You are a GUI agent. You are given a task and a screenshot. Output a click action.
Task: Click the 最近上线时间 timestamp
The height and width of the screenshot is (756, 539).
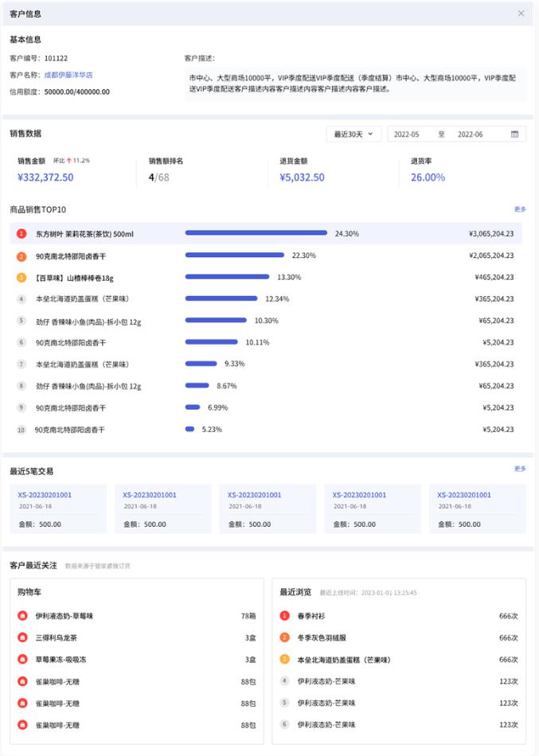tap(368, 593)
